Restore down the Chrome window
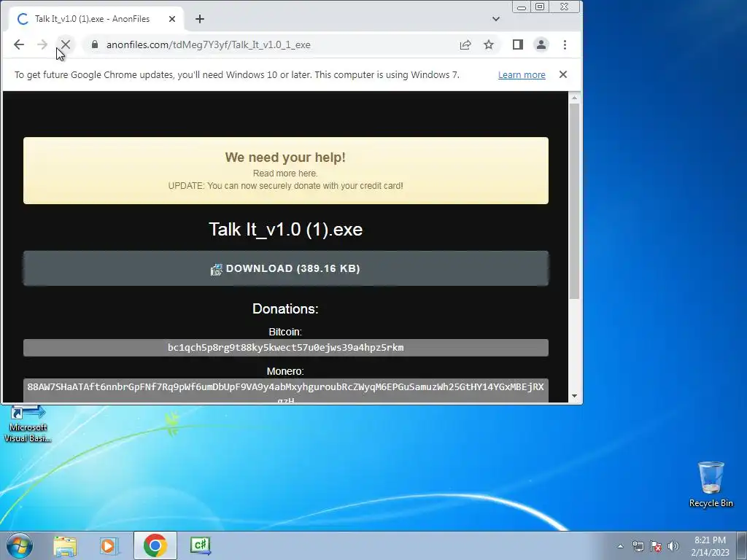This screenshot has height=560, width=747. [540, 7]
